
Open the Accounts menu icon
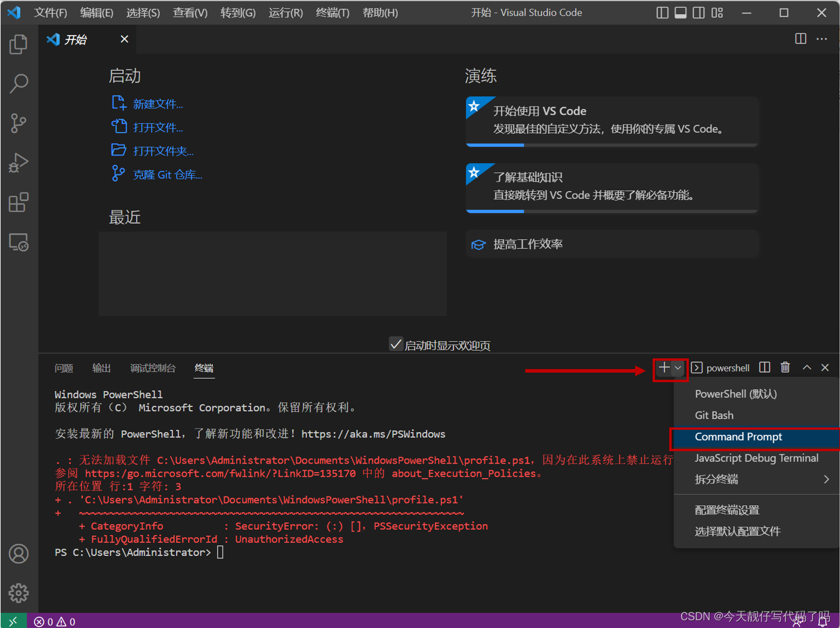tap(18, 554)
